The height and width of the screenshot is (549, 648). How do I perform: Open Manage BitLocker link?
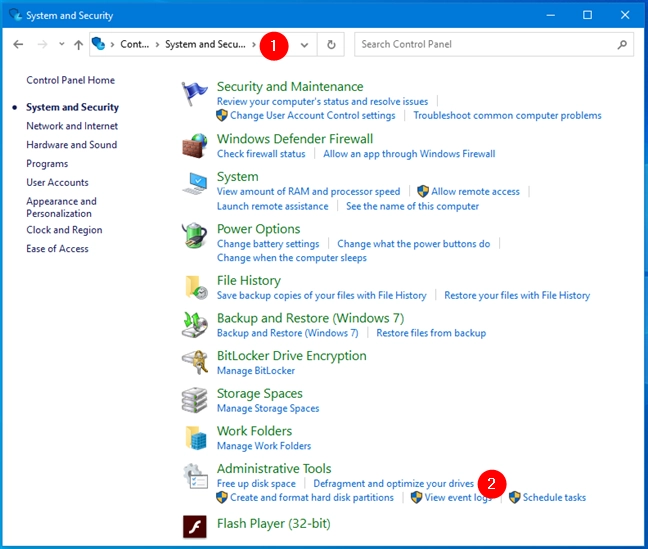(x=256, y=371)
